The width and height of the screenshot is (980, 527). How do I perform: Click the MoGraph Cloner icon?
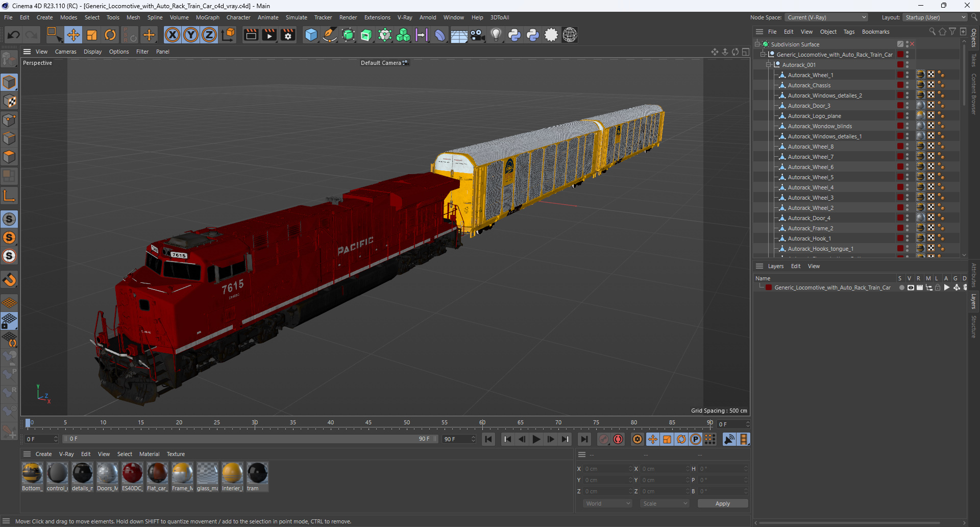point(403,35)
